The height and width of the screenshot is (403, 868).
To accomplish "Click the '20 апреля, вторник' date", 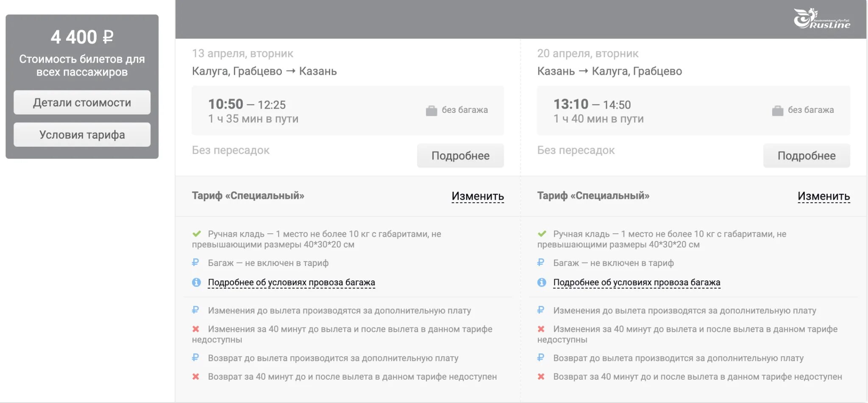I will click(x=588, y=53).
